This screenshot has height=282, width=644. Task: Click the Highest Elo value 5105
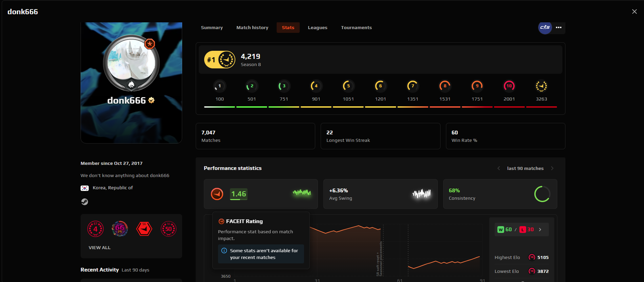pos(543,257)
